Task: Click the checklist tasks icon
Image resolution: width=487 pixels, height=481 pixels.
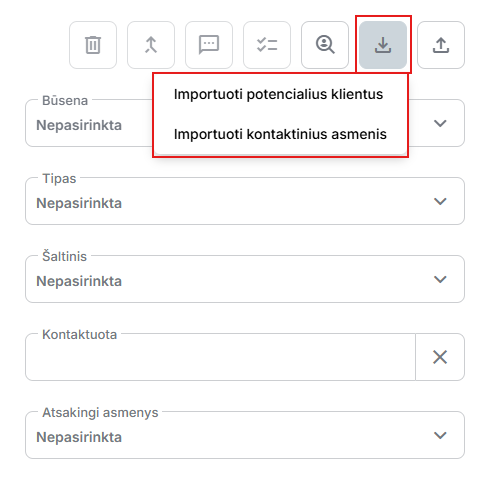Action: coord(267,45)
